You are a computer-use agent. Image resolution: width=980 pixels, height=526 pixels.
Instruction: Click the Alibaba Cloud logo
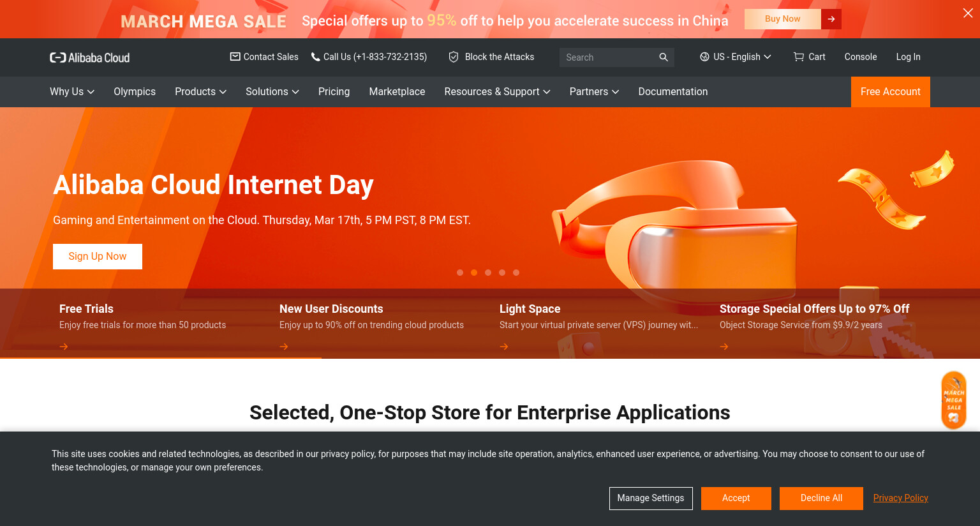[x=89, y=57]
